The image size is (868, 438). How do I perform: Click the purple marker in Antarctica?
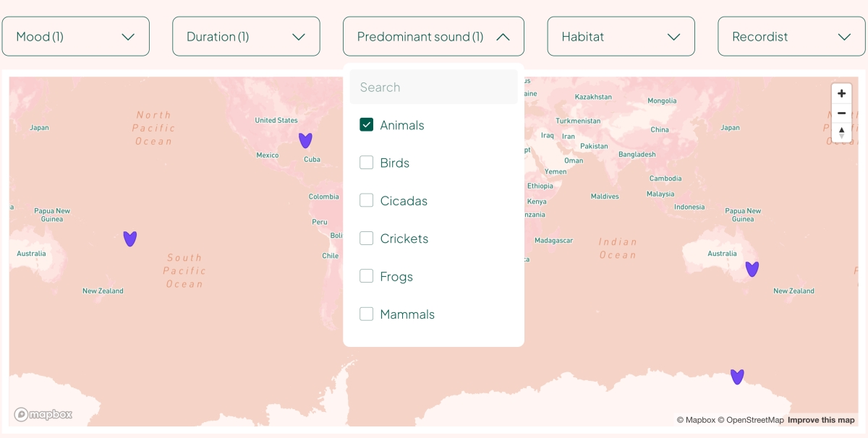tap(737, 377)
